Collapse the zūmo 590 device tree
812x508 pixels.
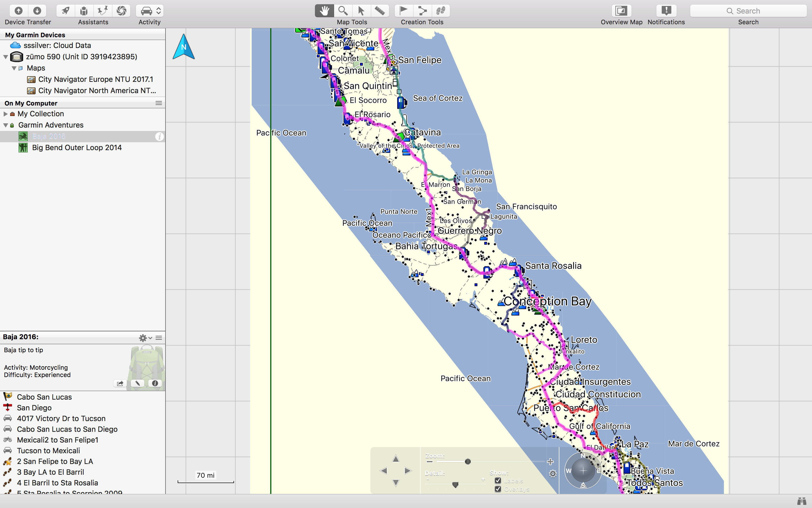[x=6, y=57]
